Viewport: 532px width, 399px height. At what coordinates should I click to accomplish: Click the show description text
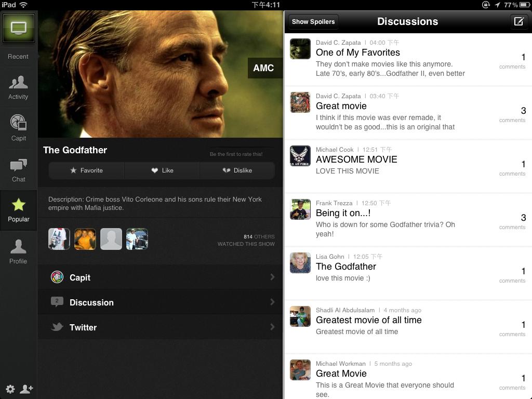click(x=155, y=204)
